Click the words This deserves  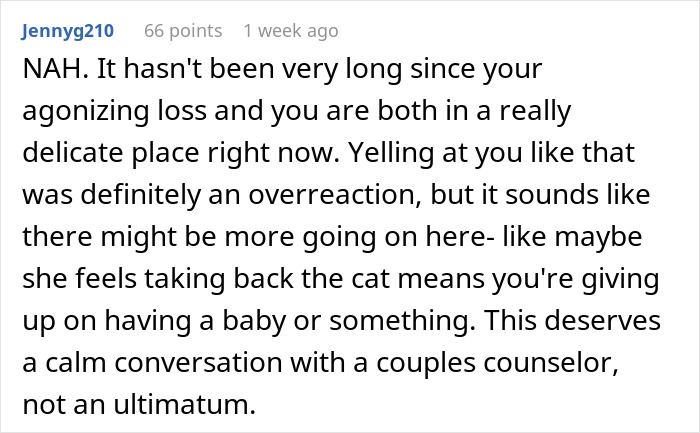coord(572,321)
